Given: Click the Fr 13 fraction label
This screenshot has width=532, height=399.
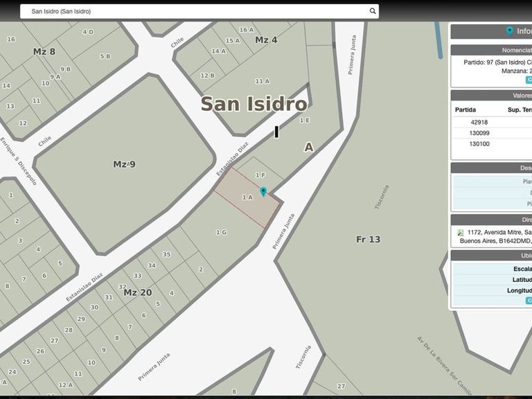Looking at the screenshot, I should [368, 239].
